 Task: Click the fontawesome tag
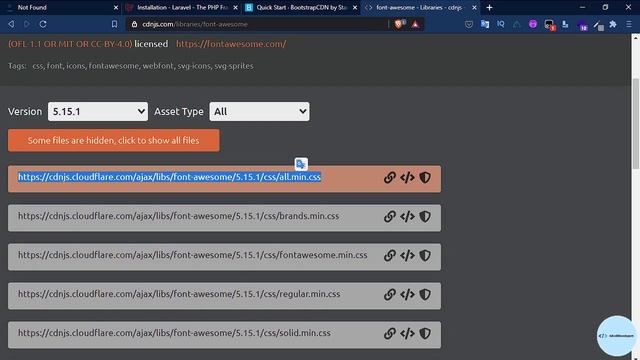(113, 66)
